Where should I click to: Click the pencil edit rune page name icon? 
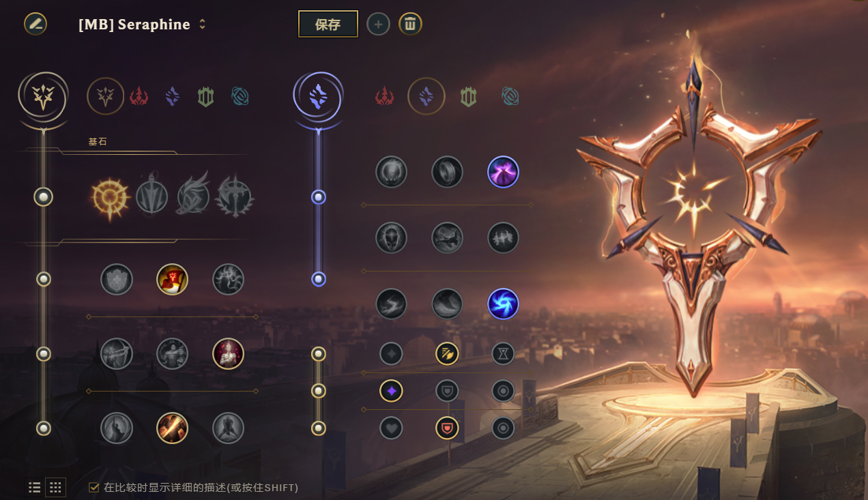tap(35, 24)
